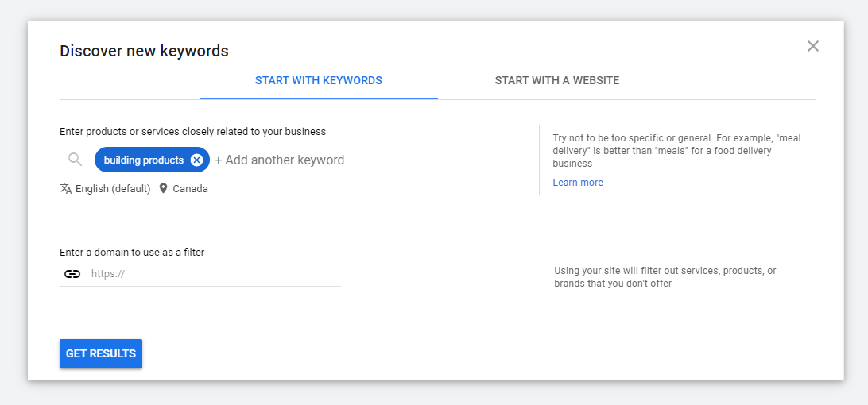Viewport: 868px width, 405px height.
Task: Click the translate language icon
Action: pyautogui.click(x=66, y=189)
